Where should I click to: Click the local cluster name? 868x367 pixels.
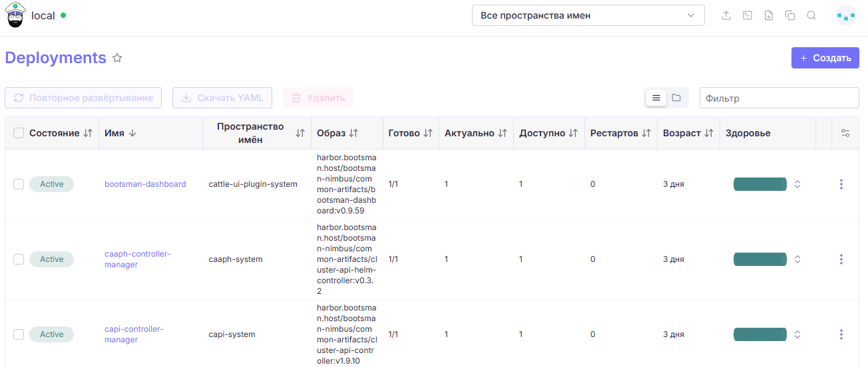pos(43,15)
